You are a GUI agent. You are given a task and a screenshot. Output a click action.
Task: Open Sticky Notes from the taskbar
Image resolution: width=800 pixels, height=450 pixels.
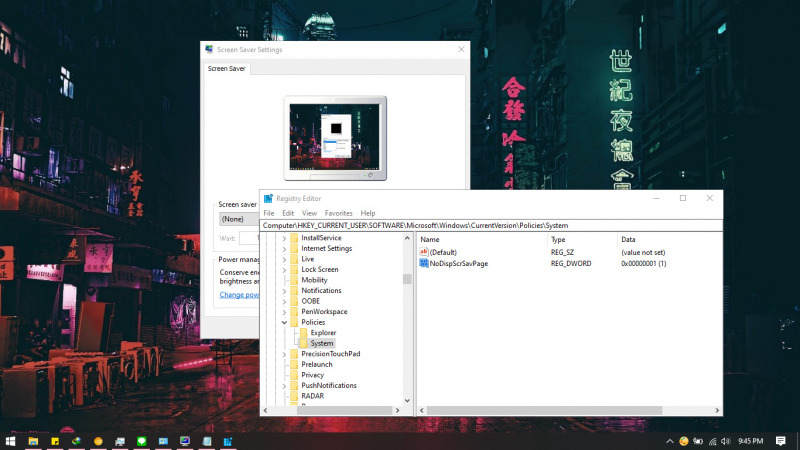pyautogui.click(x=55, y=441)
